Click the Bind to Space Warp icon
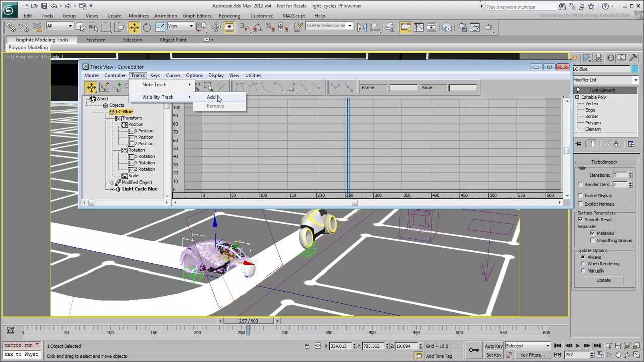 tap(36, 27)
